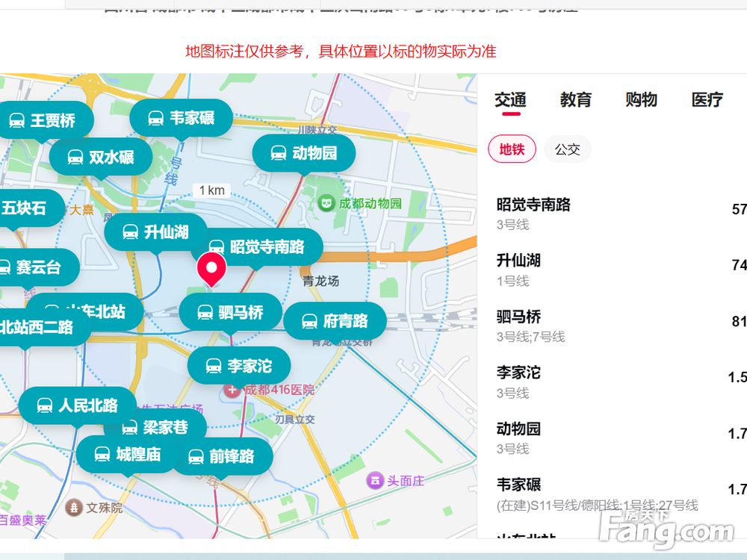Click 驷马桥 in the station list
747x560 pixels.
pos(519,317)
